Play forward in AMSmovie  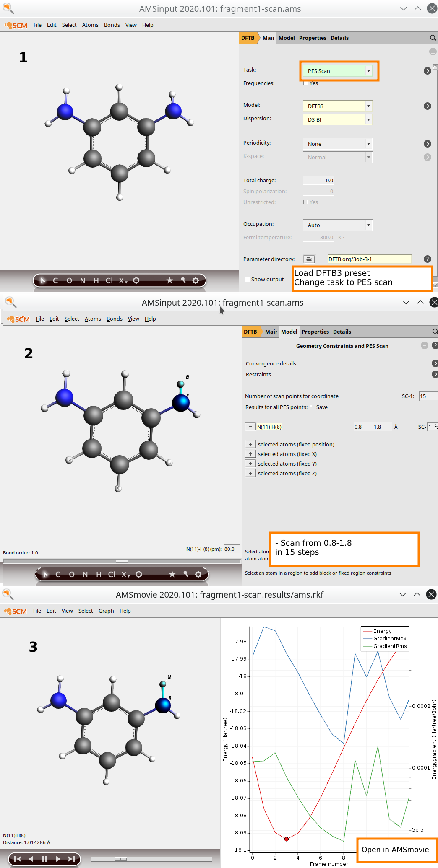58,859
